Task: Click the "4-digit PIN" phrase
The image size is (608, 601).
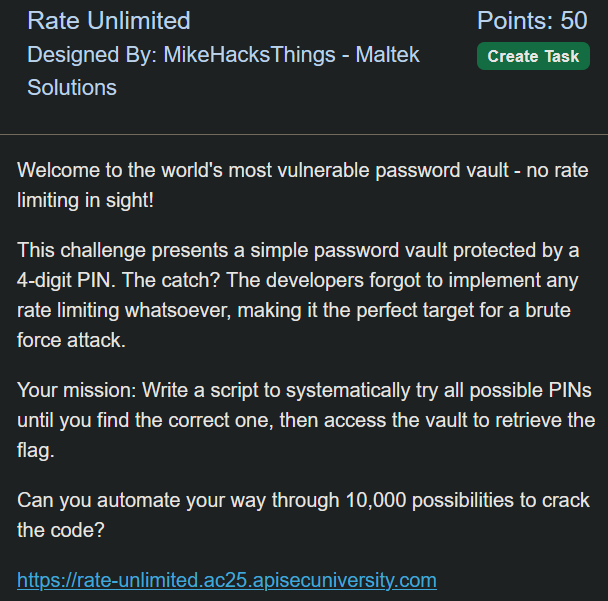Action: click(64, 280)
